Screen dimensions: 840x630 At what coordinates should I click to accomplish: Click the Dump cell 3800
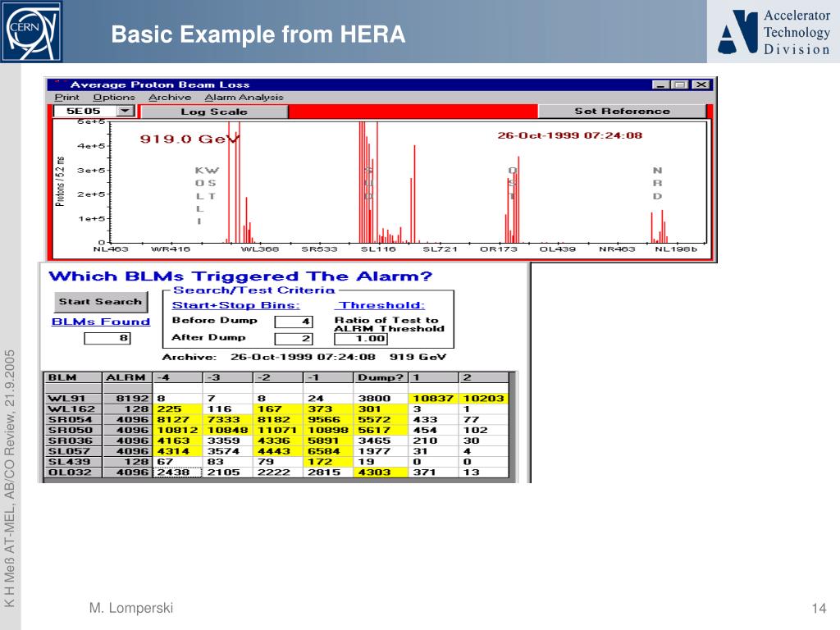pyautogui.click(x=381, y=399)
